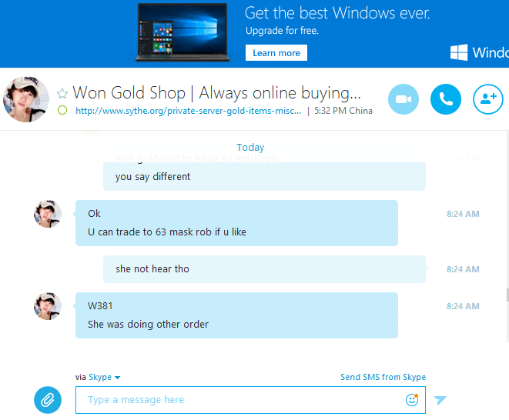Screen dimensions: 509x420
Task: Send message with the paper plane icon
Action: point(440,400)
